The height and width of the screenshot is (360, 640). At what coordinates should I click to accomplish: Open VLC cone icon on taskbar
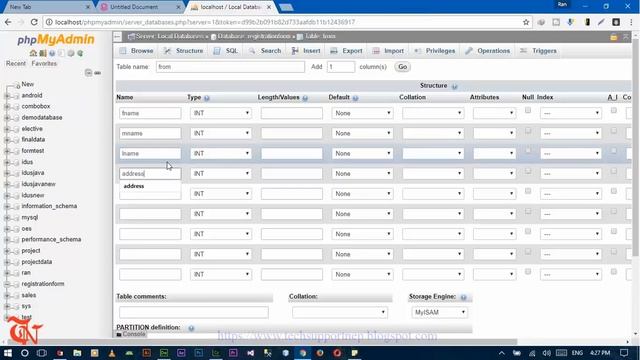point(112,353)
